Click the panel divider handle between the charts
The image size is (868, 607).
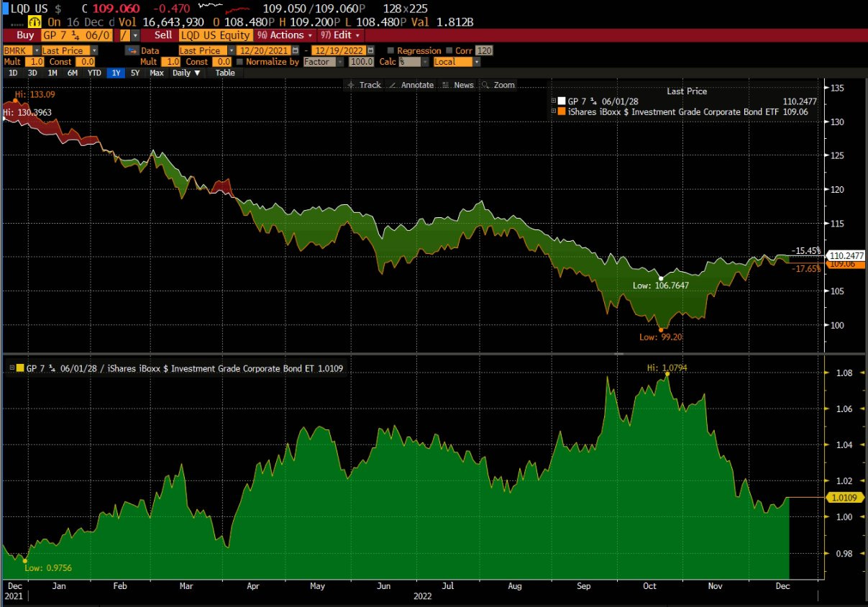pos(618,353)
